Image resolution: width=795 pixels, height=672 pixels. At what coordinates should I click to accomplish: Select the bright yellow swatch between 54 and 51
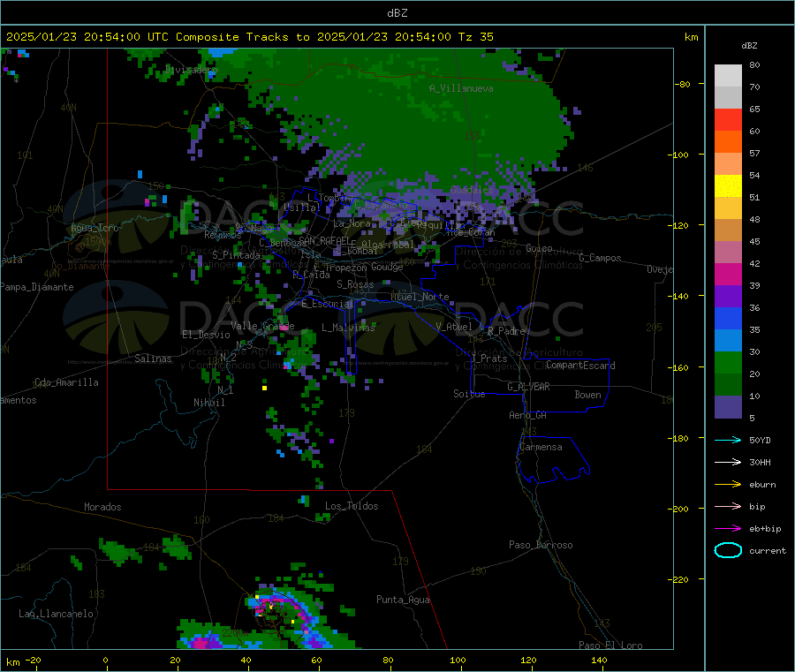coord(728,186)
